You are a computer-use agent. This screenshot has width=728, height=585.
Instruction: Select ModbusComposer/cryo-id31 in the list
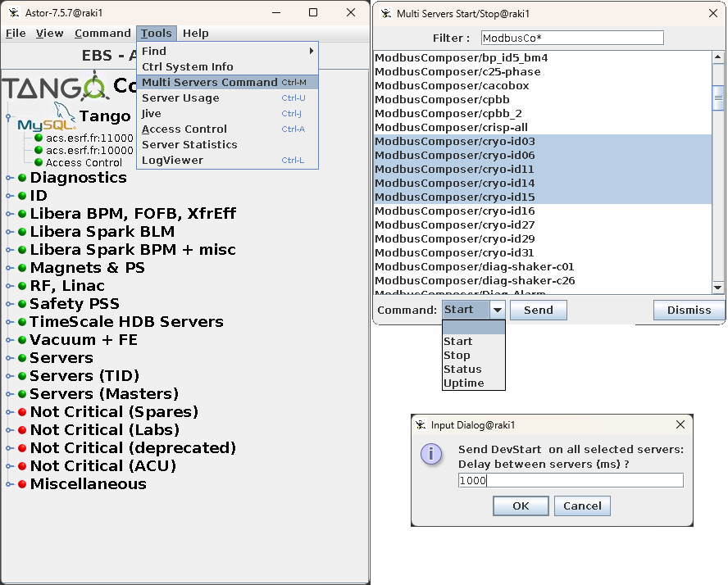(542, 253)
